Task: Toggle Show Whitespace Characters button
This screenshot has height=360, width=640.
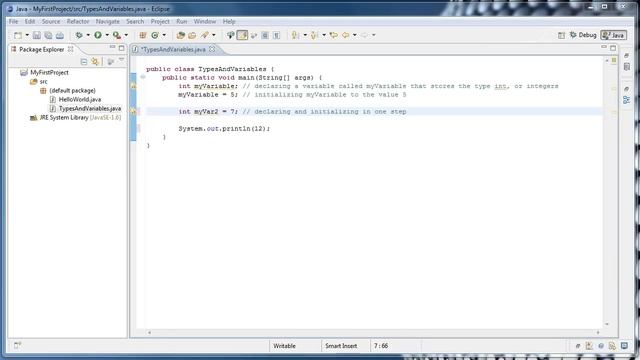Action: pos(277,35)
